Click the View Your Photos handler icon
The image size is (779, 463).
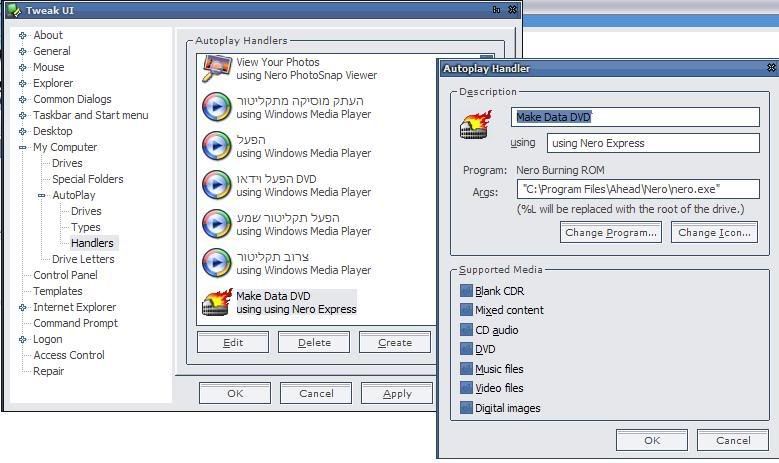(217, 68)
